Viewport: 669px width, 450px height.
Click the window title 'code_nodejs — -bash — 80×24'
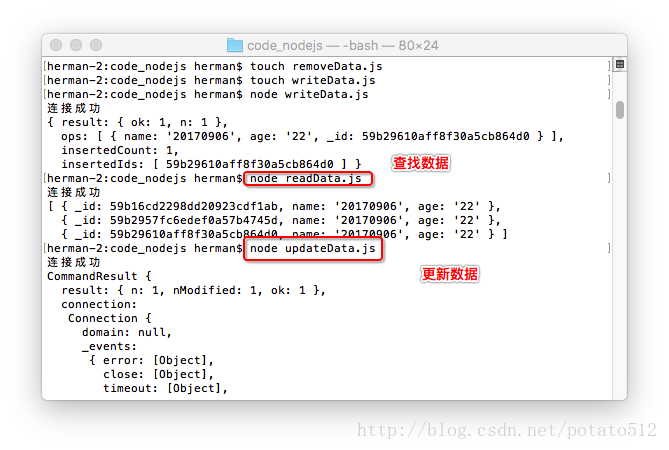click(343, 46)
